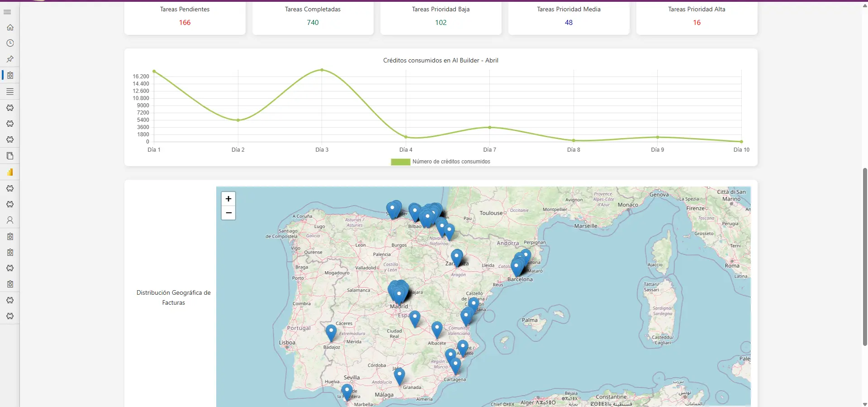Open the Recent items clock icon
The height and width of the screenshot is (407, 868).
pyautogui.click(x=10, y=43)
